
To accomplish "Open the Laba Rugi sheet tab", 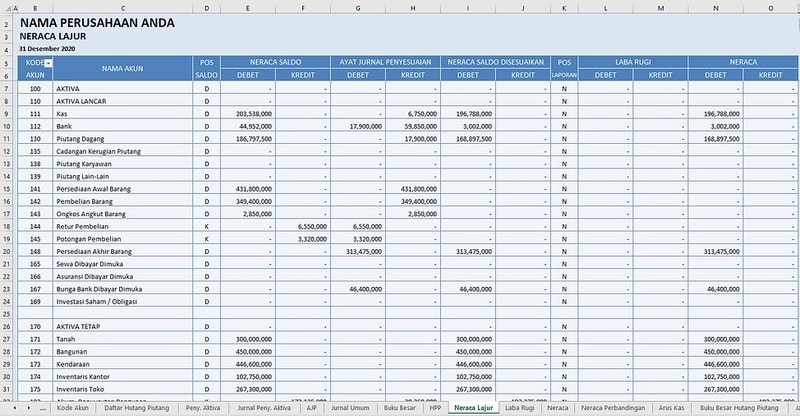I will (518, 408).
